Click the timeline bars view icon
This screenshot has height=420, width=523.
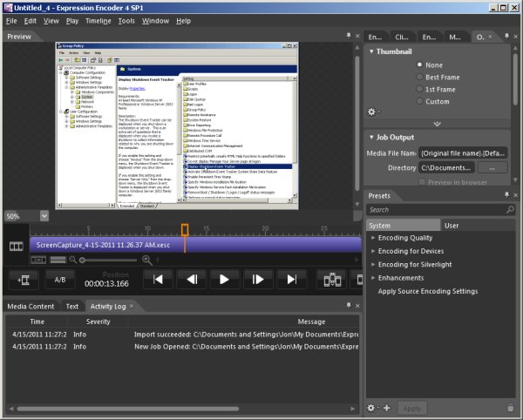point(58,260)
